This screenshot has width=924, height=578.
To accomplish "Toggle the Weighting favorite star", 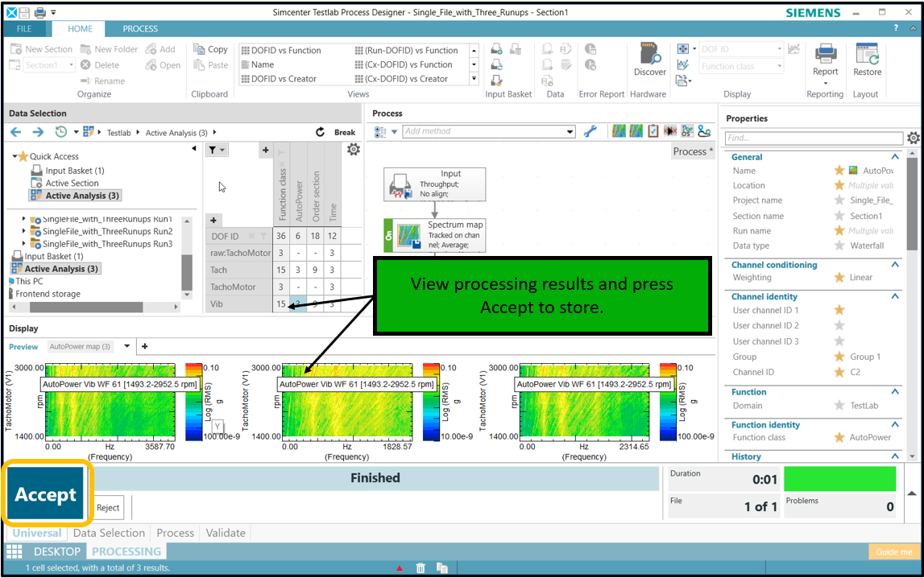I will click(x=839, y=278).
